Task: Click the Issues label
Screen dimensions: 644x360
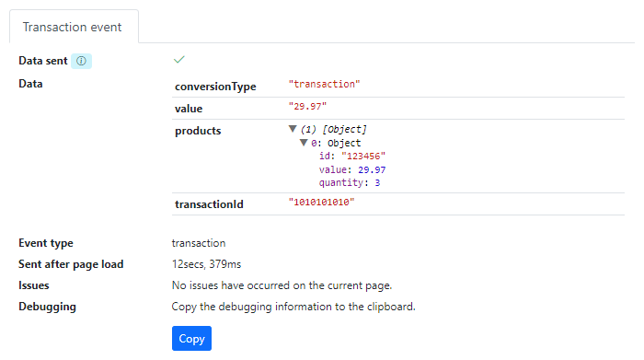Action: tap(34, 285)
